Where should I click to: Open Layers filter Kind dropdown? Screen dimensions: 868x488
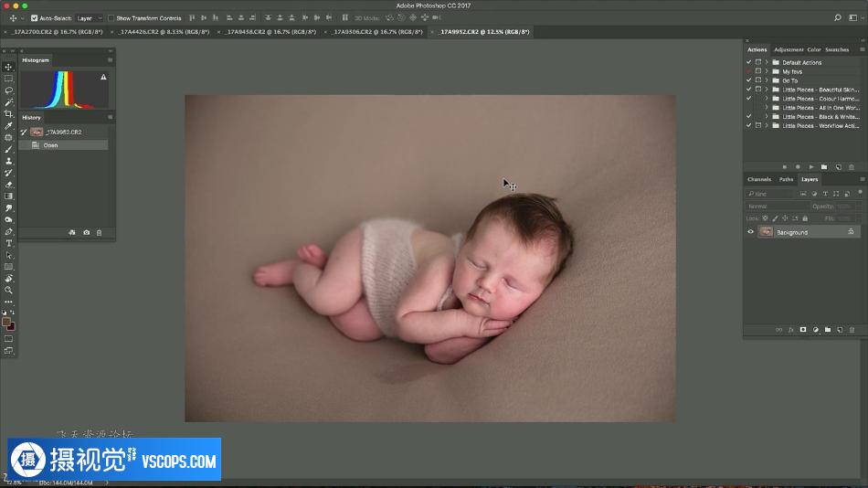[770, 194]
